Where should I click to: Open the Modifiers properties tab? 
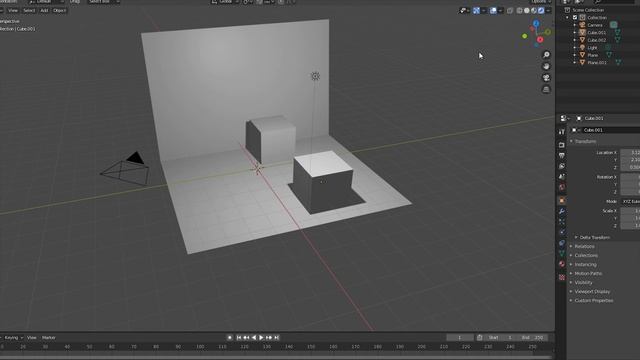coord(562,211)
